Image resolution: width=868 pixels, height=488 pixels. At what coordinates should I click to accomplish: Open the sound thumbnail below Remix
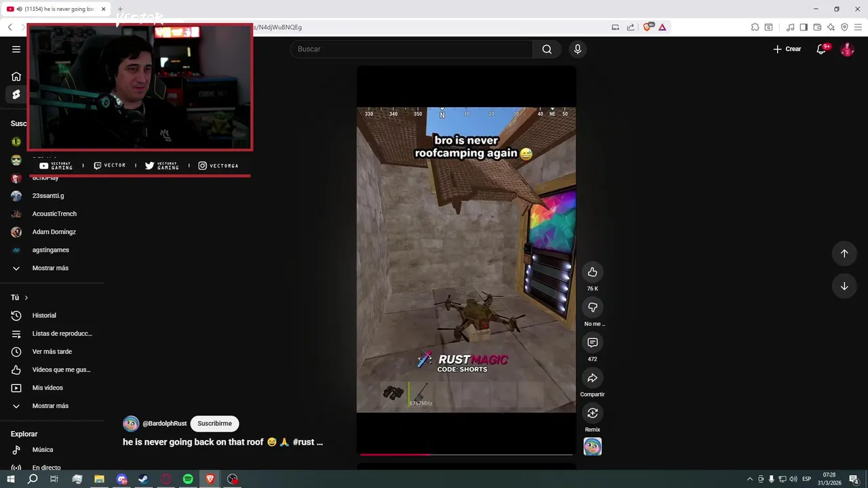(x=592, y=447)
